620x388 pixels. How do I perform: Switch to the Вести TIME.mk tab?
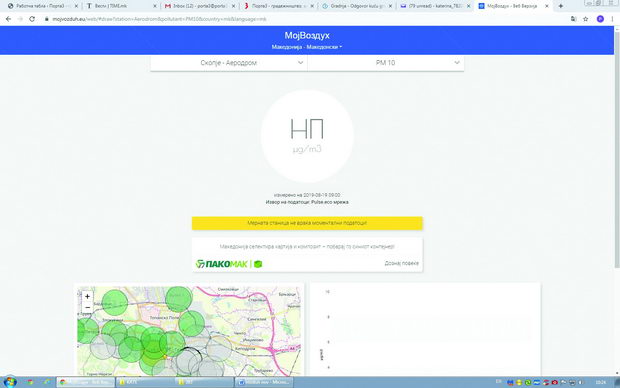point(121,6)
